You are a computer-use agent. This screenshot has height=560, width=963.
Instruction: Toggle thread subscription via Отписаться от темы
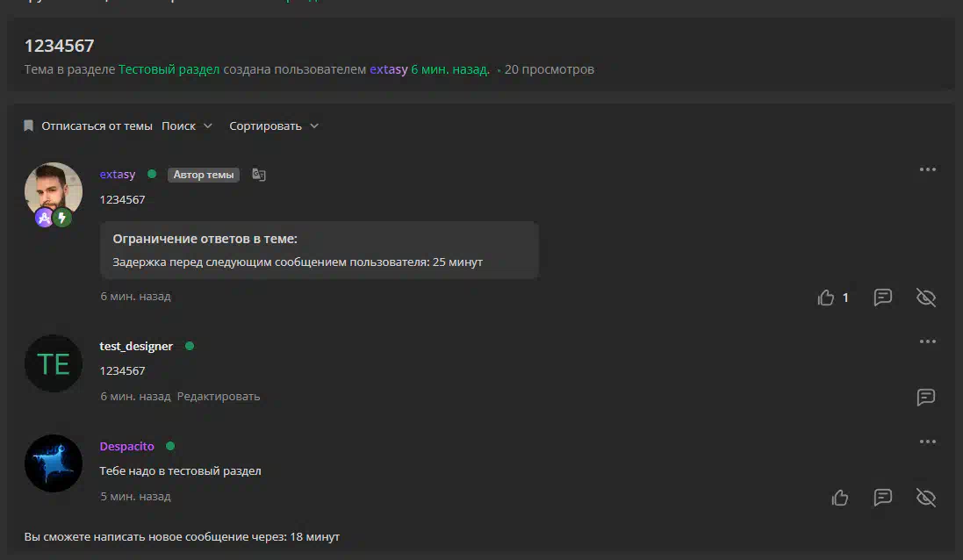(88, 126)
